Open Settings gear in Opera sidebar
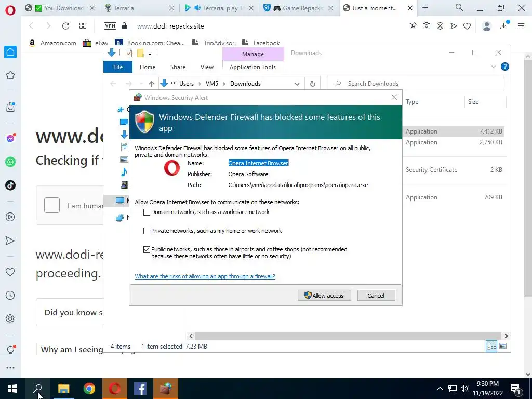The height and width of the screenshot is (399, 532). pyautogui.click(x=10, y=318)
